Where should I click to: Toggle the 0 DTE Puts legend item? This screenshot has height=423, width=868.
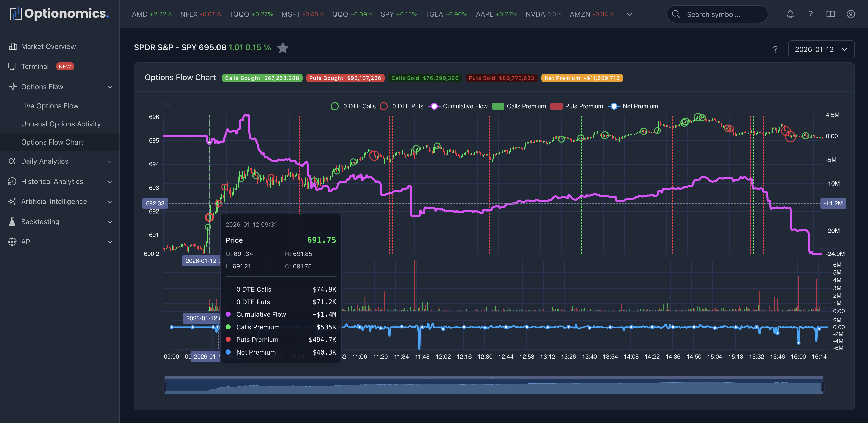pos(403,106)
